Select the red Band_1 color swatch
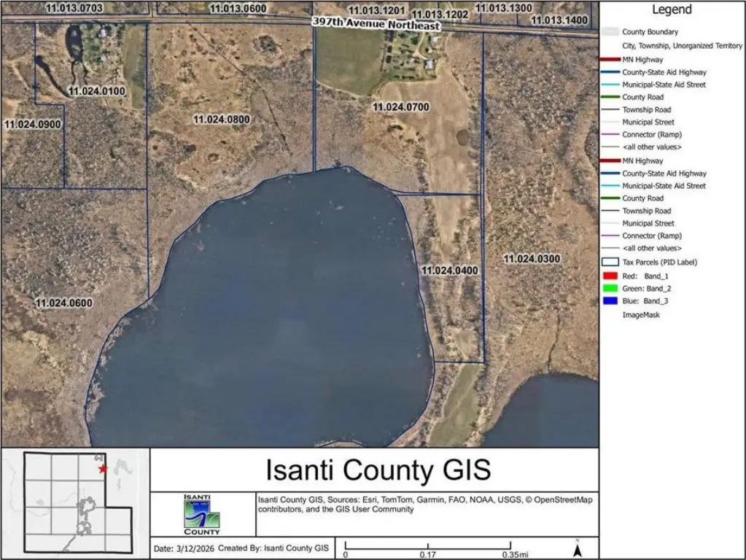The width and height of the screenshot is (746, 560). click(x=610, y=276)
